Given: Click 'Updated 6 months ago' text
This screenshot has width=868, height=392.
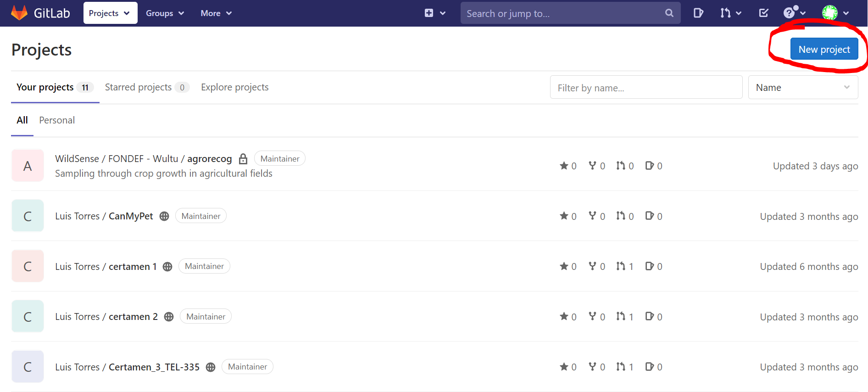Looking at the screenshot, I should point(809,267).
